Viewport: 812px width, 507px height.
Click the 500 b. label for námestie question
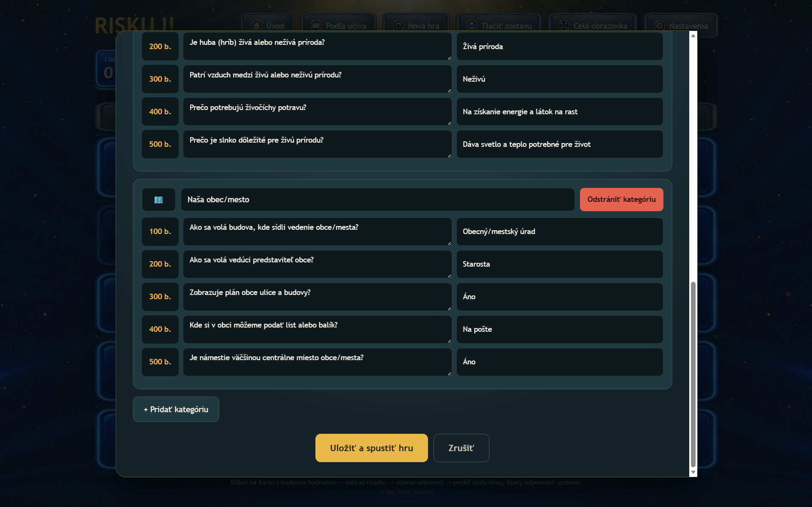160,362
